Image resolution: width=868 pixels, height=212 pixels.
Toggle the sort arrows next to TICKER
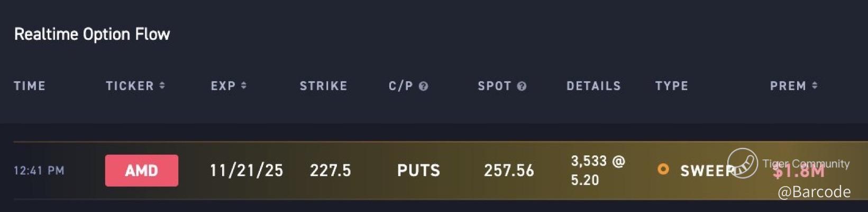(x=162, y=86)
